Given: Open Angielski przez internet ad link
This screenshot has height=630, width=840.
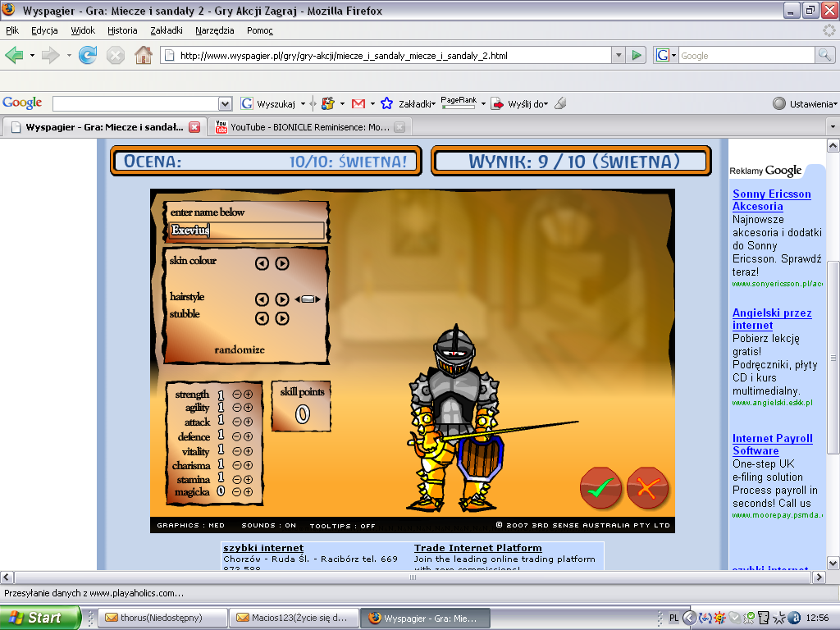Looking at the screenshot, I should pyautogui.click(x=772, y=319).
